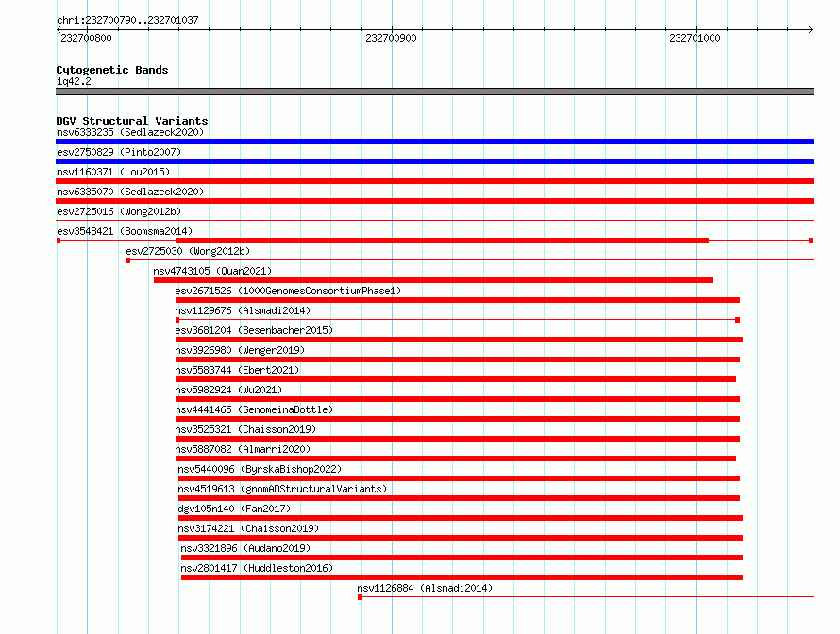This screenshot has height=634, width=840.
Task: Click the DGV Structural Variants track heading
Action: tap(132, 121)
